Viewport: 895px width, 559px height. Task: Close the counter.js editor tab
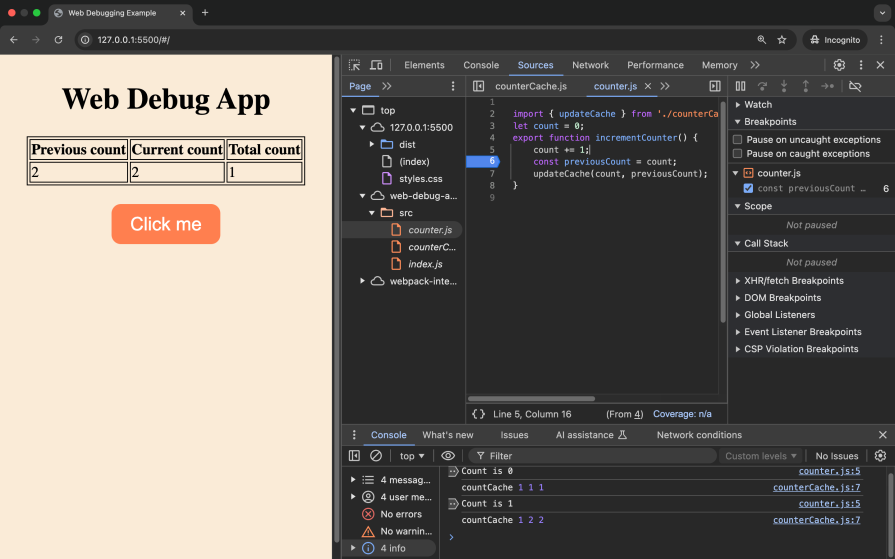click(648, 86)
